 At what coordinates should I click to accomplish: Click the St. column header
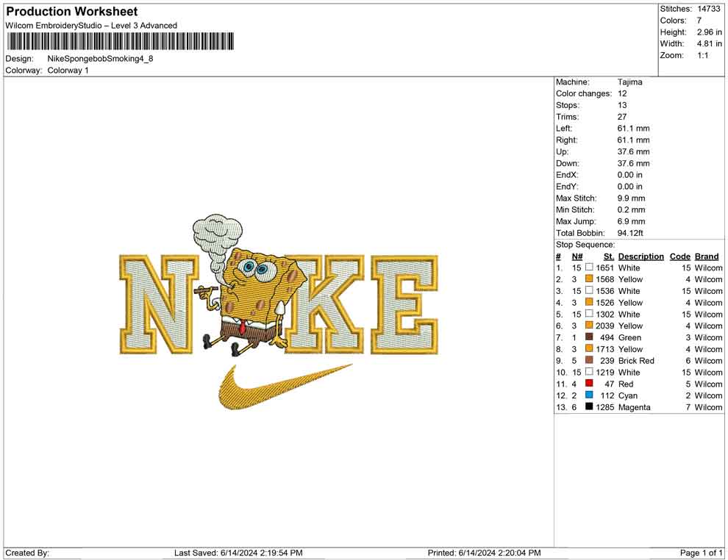pyautogui.click(x=609, y=256)
